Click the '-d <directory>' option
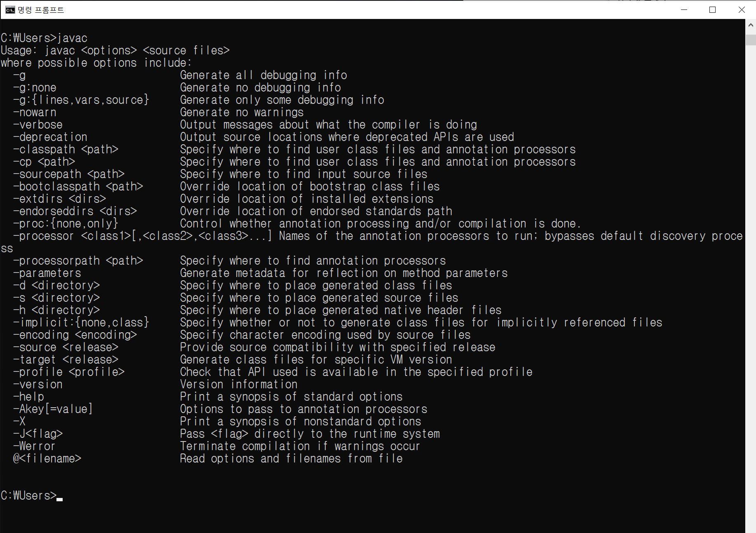Screen dimensions: 756x533 point(56,286)
